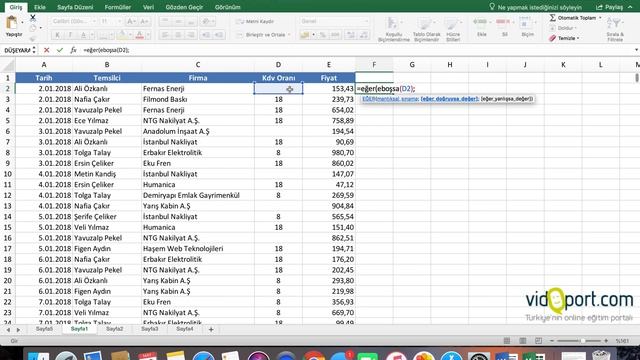This screenshot has width=640, height=360.
Task: Open the Birleştir ve Ortala dropdown
Action: (289, 35)
